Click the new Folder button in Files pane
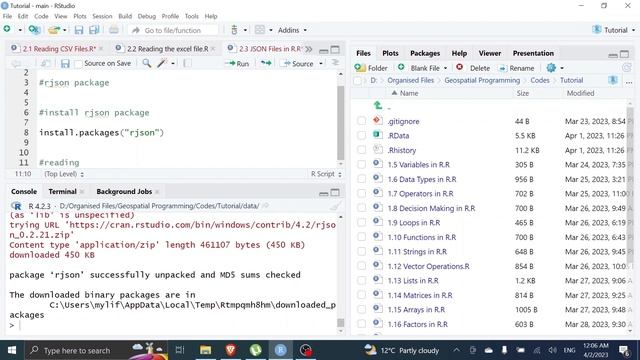The image size is (640, 360). [371, 68]
